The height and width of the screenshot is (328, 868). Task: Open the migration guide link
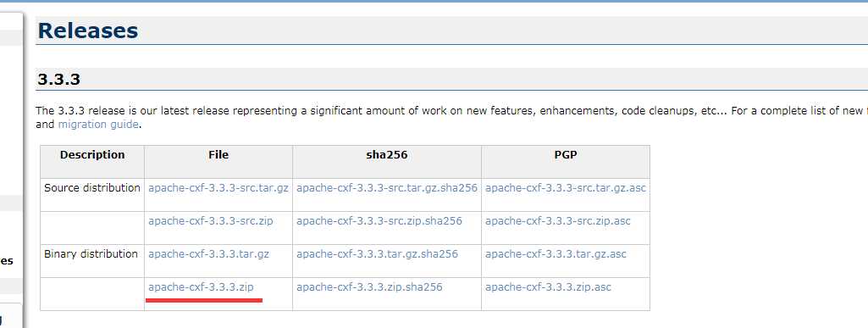point(98,125)
